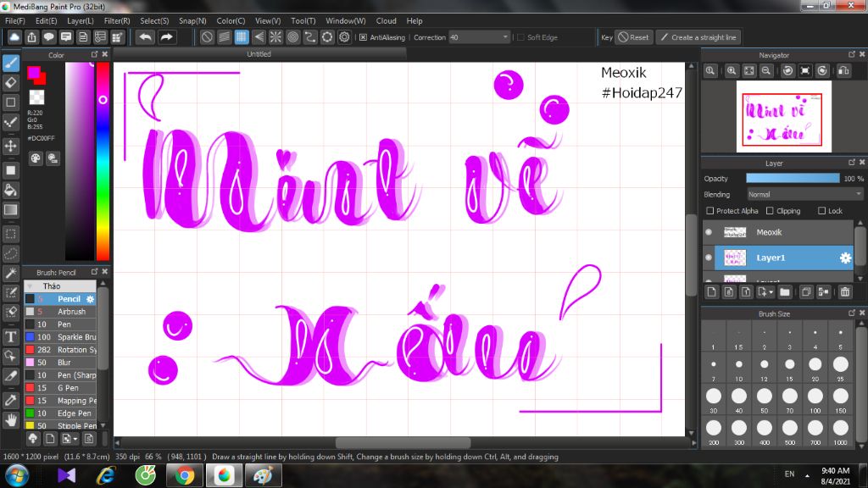Enable layer Lock checkbox
868x488 pixels.
(x=822, y=211)
